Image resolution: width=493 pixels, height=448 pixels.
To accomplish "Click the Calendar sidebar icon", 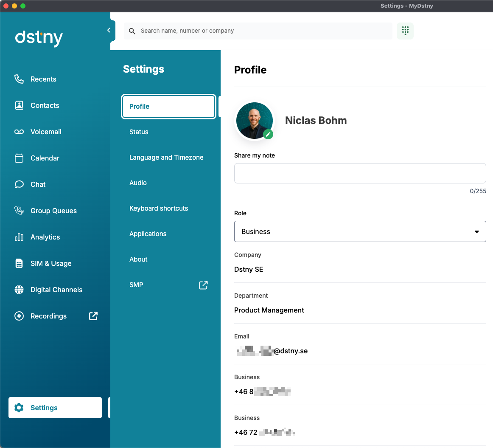I will click(x=19, y=158).
